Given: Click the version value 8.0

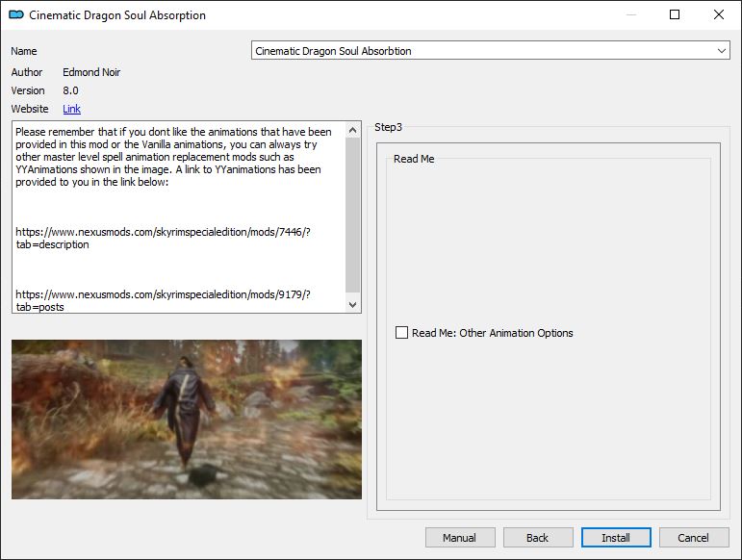Looking at the screenshot, I should pos(70,90).
